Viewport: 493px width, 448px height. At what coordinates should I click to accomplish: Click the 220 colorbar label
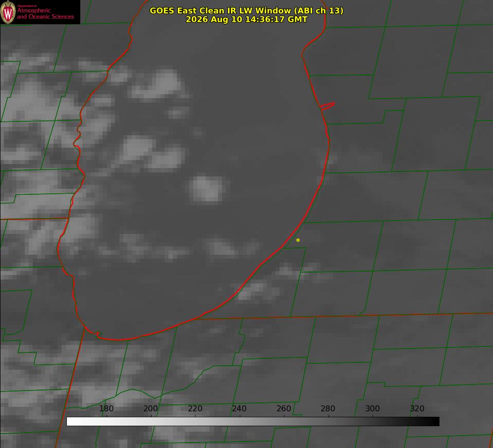click(x=195, y=408)
